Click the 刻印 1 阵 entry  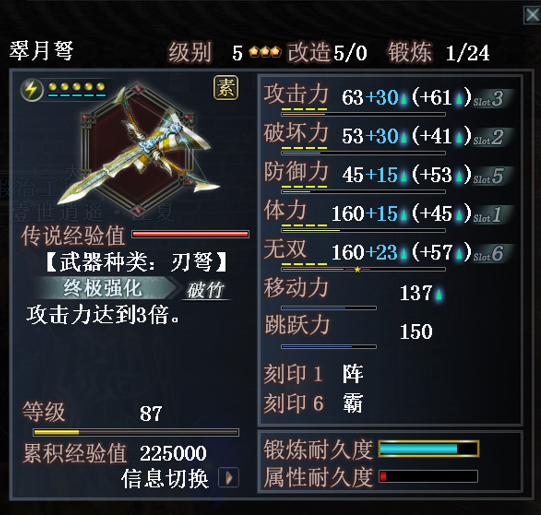[x=313, y=374]
